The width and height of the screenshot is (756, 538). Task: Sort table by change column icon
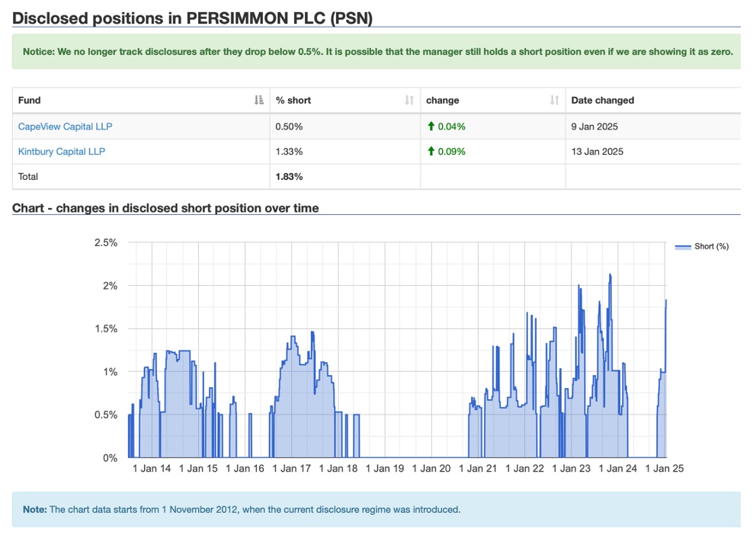[554, 100]
